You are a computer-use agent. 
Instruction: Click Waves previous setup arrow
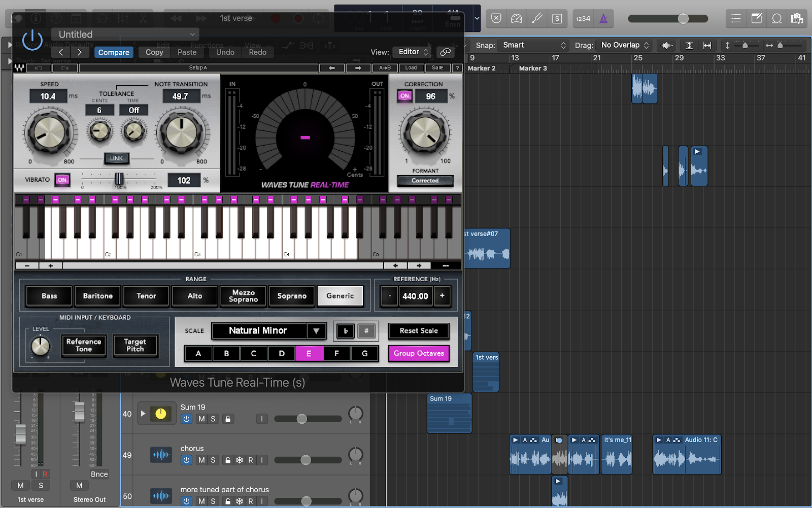(332, 67)
